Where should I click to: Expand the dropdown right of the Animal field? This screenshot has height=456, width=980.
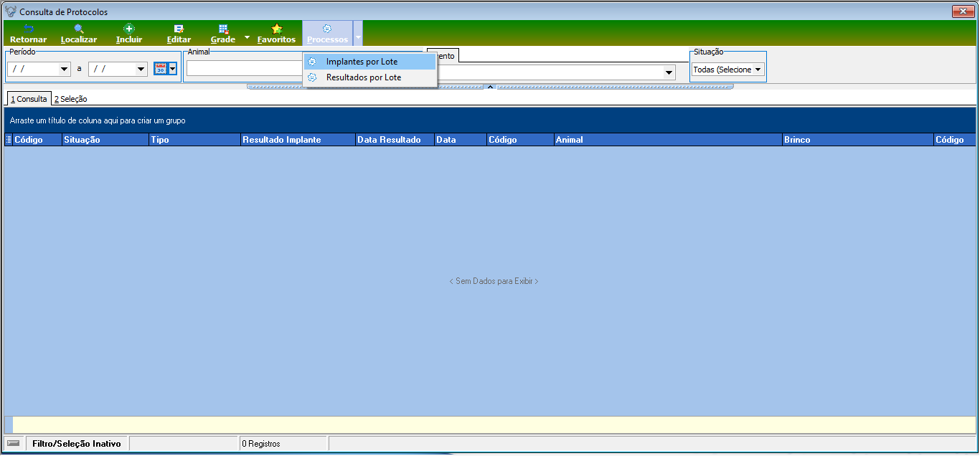(669, 72)
